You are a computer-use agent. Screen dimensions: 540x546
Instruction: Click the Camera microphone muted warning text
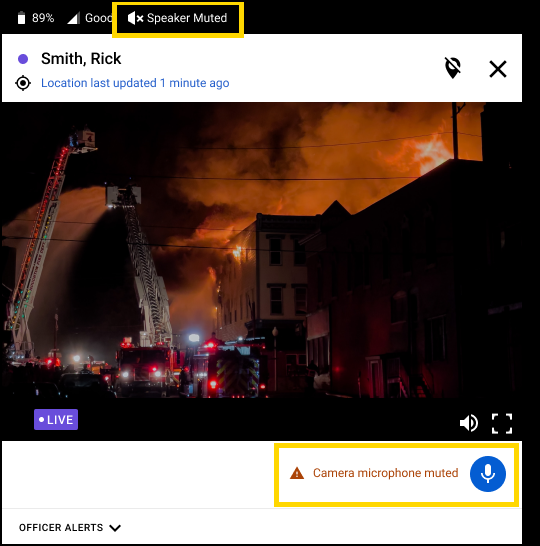(385, 473)
